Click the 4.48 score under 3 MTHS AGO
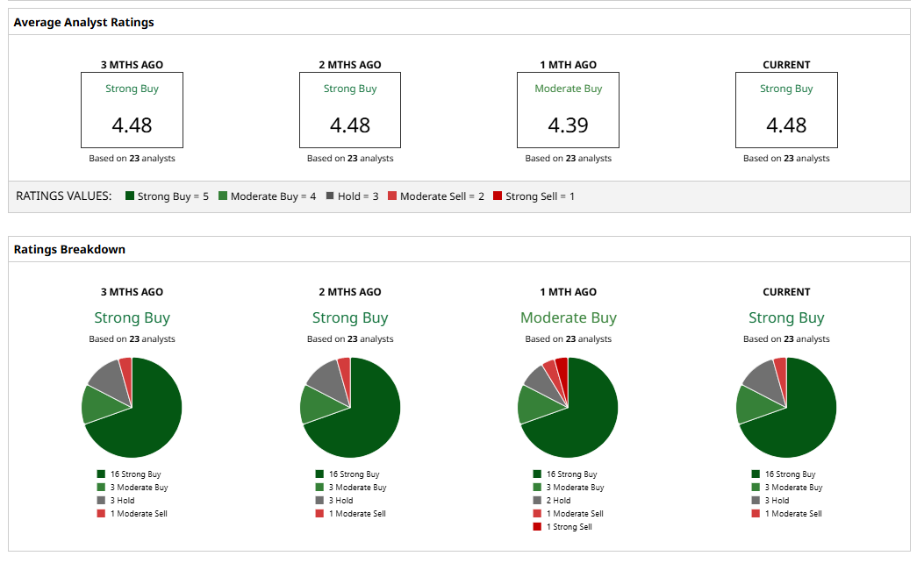Viewport: 924px width, 563px height. [132, 125]
